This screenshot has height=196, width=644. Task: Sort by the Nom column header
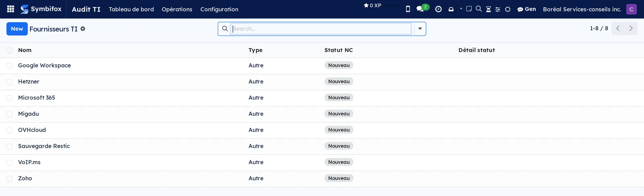[x=25, y=50]
